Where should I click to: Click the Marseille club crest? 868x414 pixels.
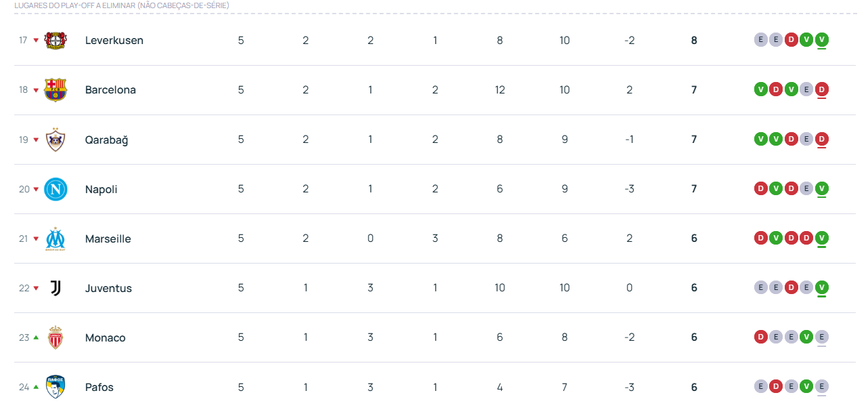pos(56,239)
